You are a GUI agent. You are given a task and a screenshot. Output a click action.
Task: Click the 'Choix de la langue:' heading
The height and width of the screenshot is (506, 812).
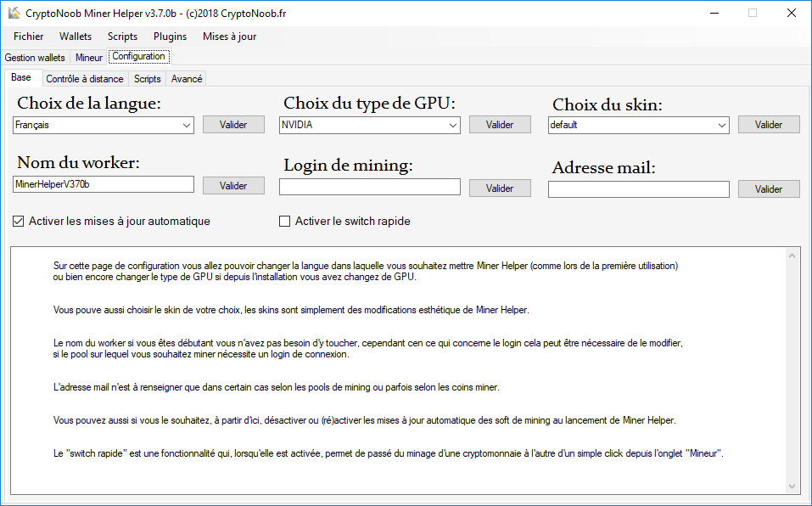pos(89,103)
